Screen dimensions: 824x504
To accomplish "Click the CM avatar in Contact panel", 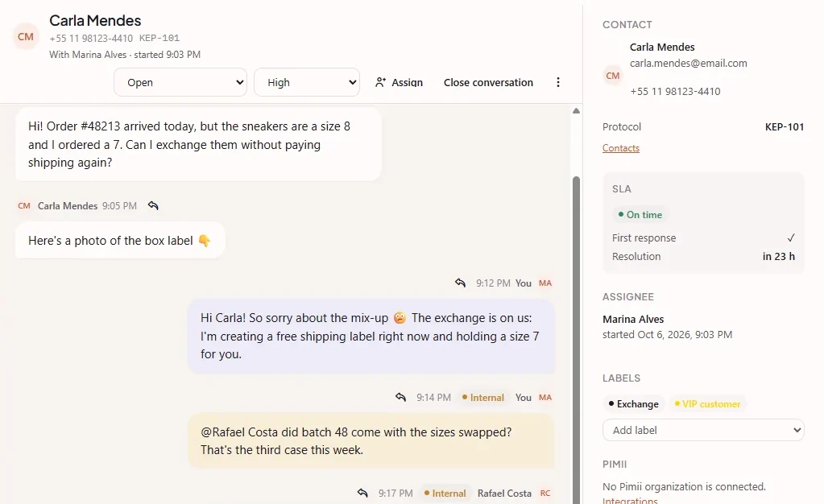I will coord(613,76).
